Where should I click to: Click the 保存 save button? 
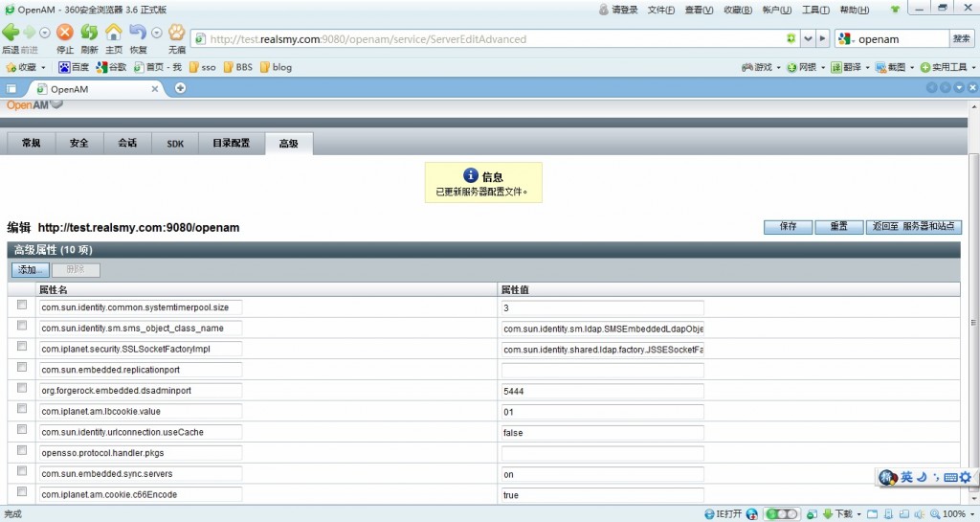pos(789,226)
